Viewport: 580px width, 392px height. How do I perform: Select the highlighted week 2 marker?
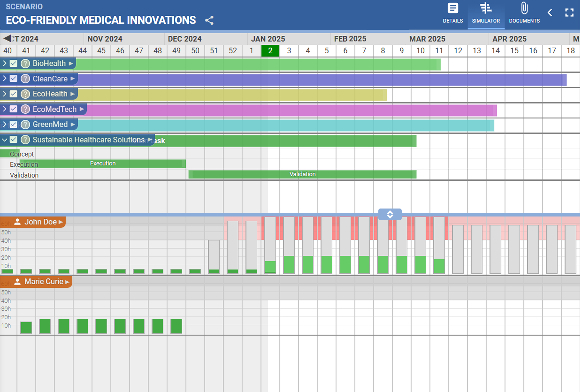[270, 51]
